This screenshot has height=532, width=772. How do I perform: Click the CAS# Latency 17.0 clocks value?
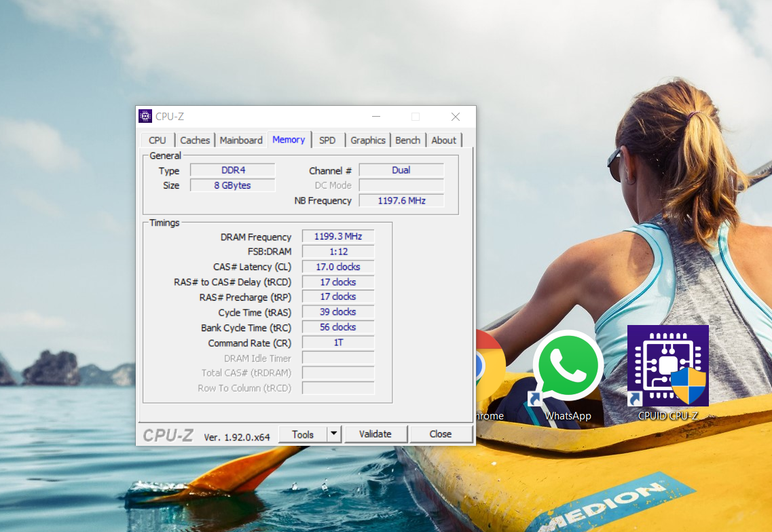pyautogui.click(x=338, y=267)
